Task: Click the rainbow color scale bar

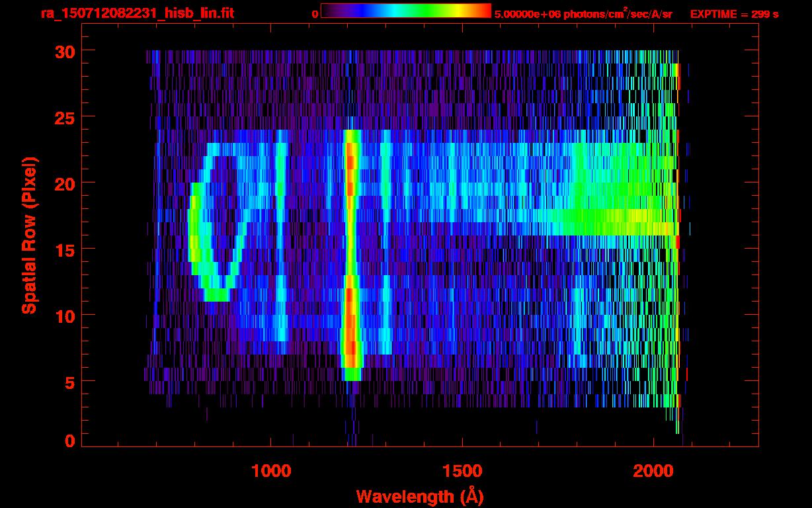Action: (405, 11)
